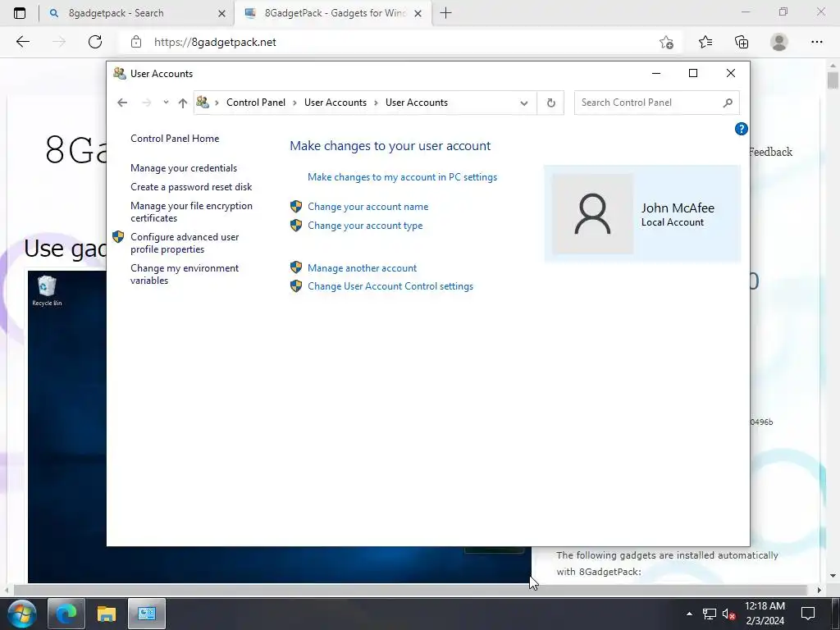Open Edge Settings and more menu
Screen dimensions: 840x630
816,42
